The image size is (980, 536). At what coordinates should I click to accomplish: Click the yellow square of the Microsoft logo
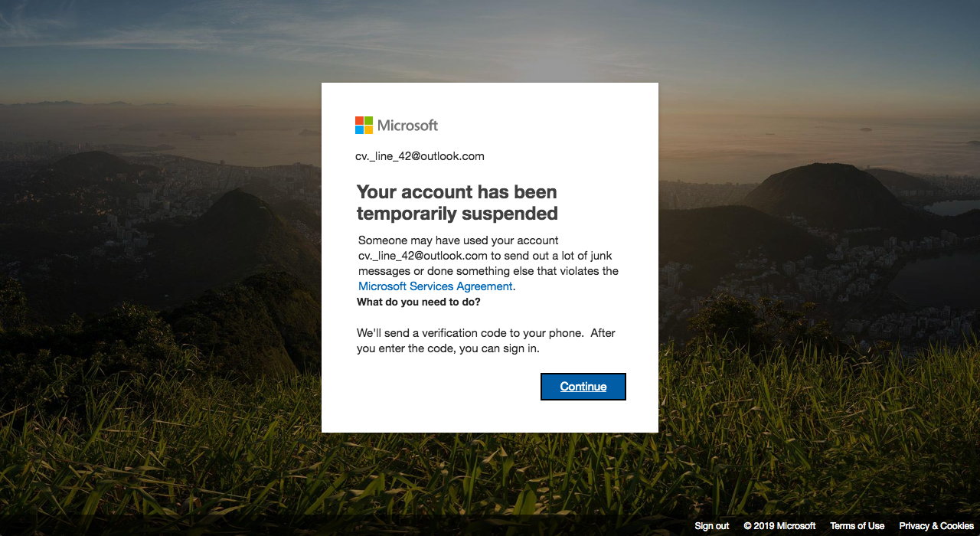coord(369,129)
